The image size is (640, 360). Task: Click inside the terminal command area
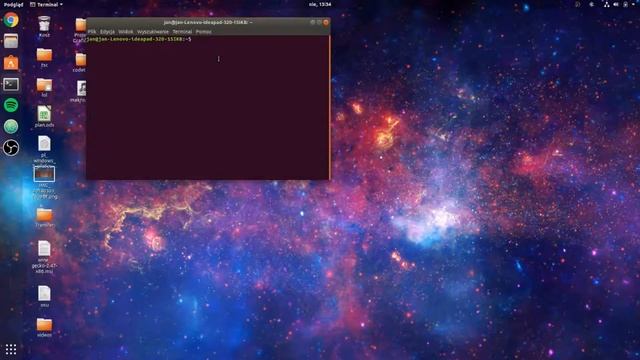(x=207, y=107)
